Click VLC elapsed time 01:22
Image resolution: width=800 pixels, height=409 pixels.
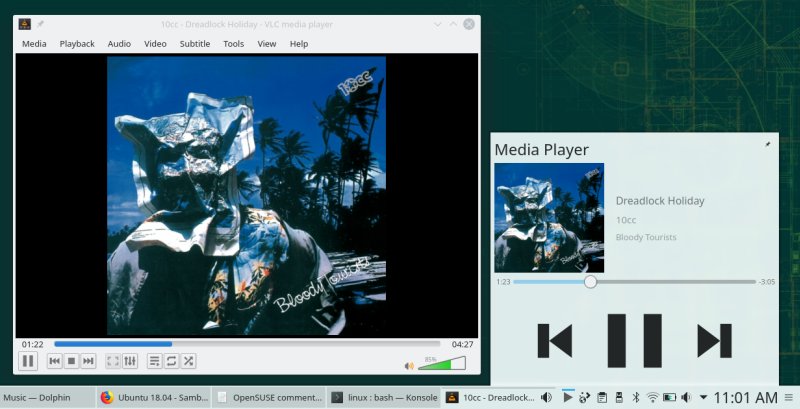click(x=33, y=344)
